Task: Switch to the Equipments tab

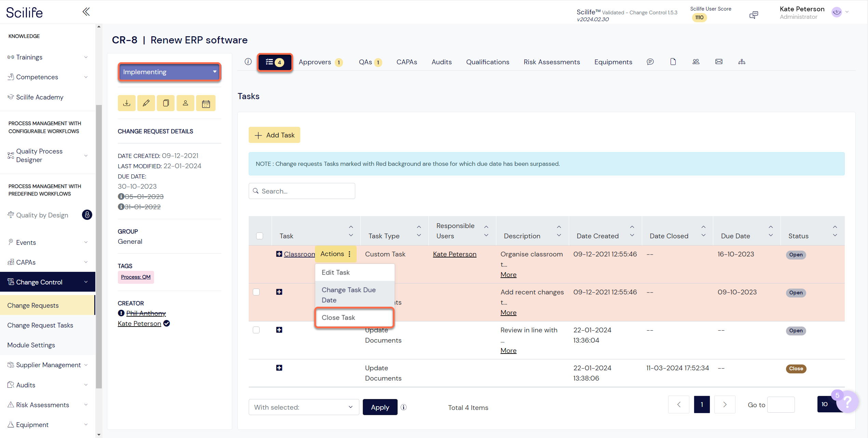Action: point(613,62)
